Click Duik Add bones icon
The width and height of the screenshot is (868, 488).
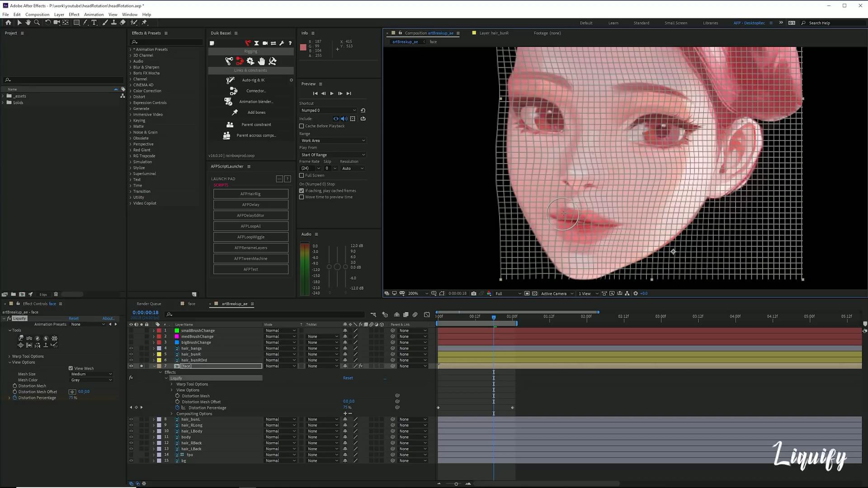pos(235,113)
